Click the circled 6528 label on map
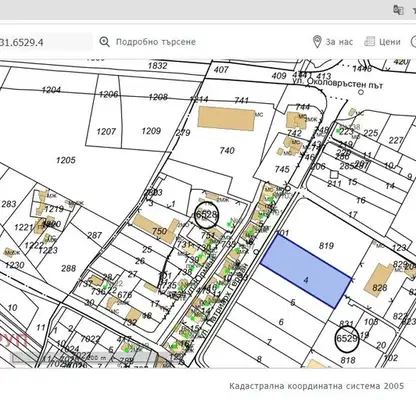Screen dimensions: 416x400 point(206,214)
